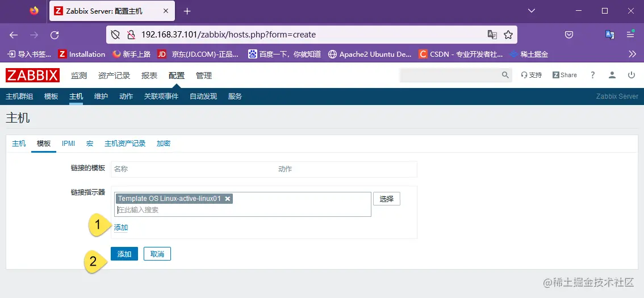Screen dimensions: 644x298
Task: Open the list all tabs chevron
Action: (x=532, y=11)
